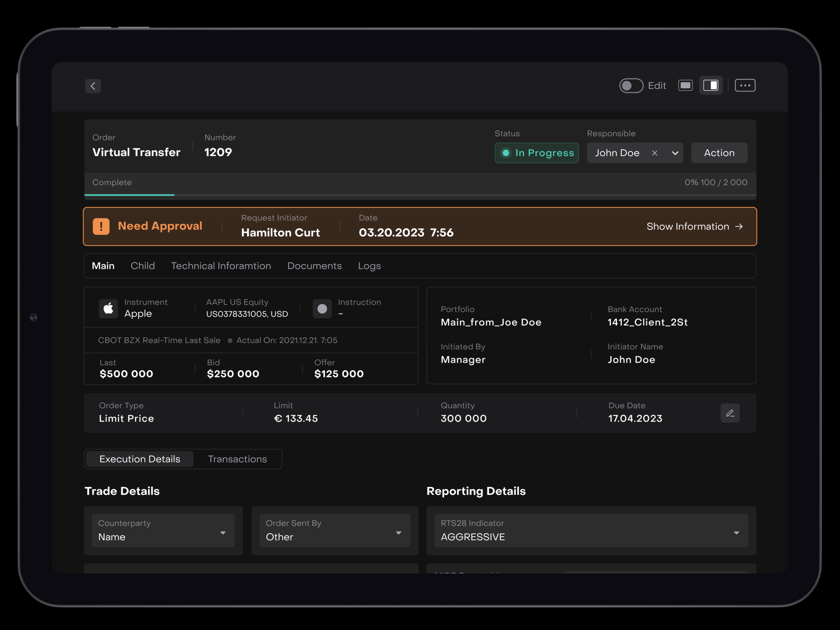The height and width of the screenshot is (630, 840).
Task: Click the back arrow icon
Action: [93, 86]
